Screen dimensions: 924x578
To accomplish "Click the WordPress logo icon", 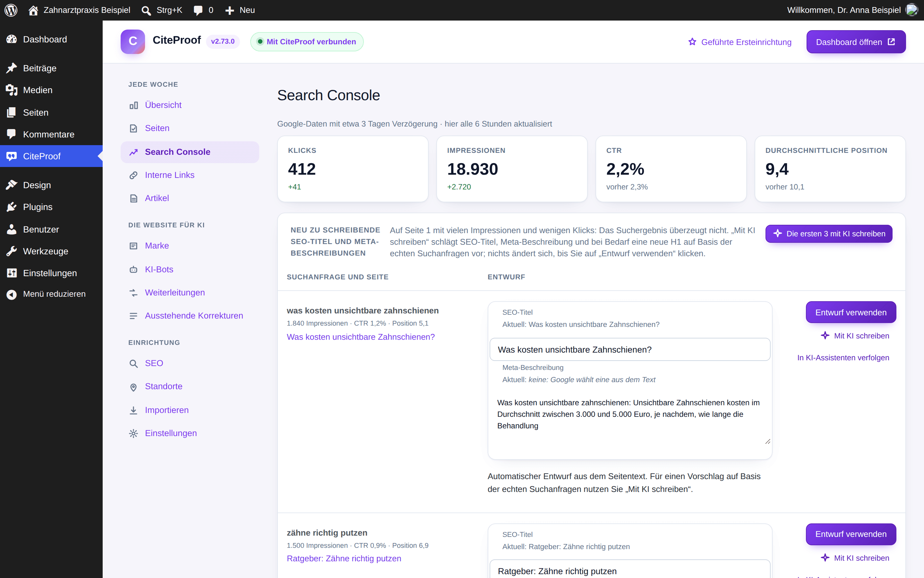I will [x=11, y=10].
